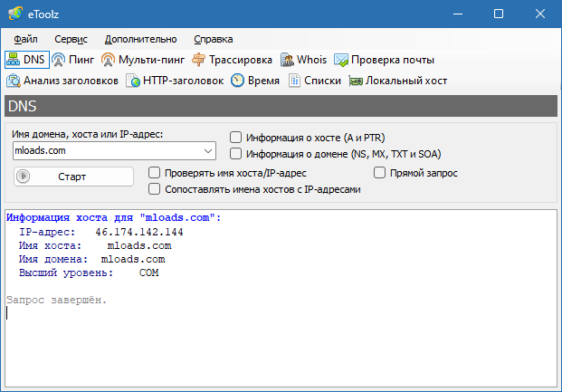Click the play icon on Старт button
The width and height of the screenshot is (562, 392).
pyautogui.click(x=24, y=177)
